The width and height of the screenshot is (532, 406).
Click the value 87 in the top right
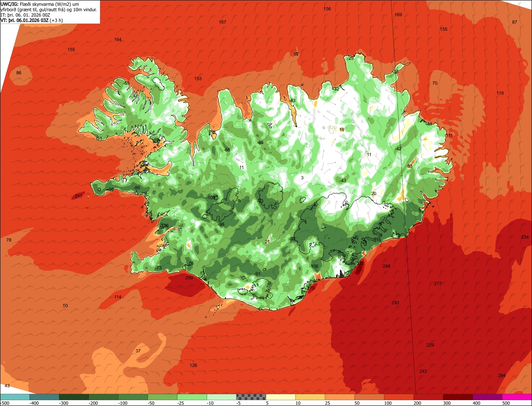pyautogui.click(x=515, y=22)
